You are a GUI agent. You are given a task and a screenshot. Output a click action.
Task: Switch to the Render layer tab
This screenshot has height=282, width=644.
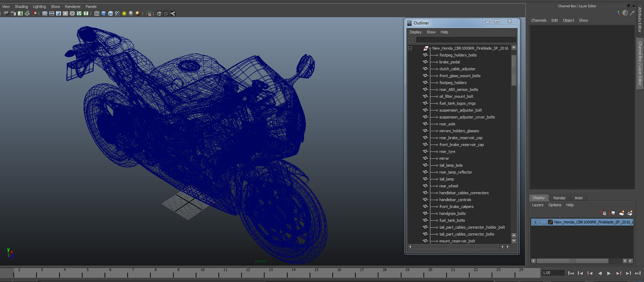(559, 198)
